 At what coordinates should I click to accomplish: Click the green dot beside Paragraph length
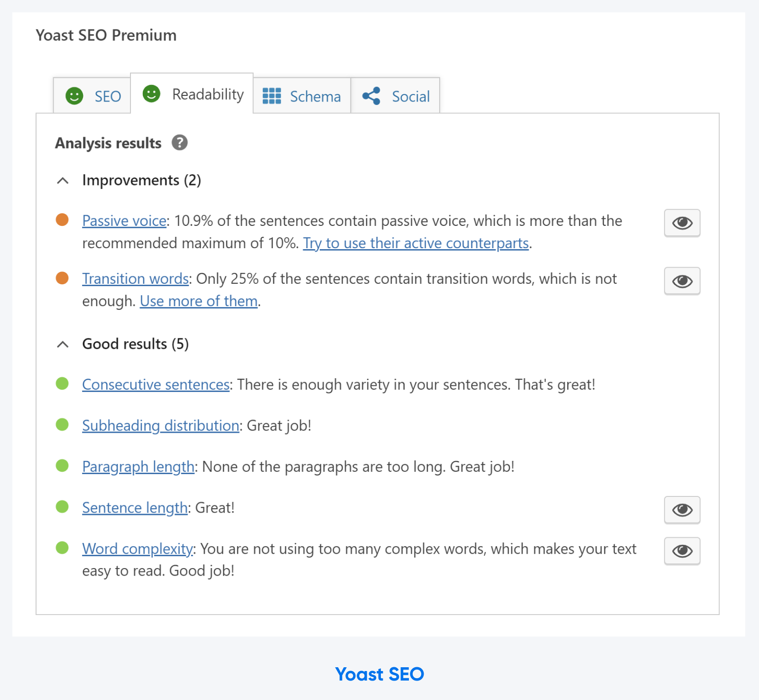pos(62,467)
